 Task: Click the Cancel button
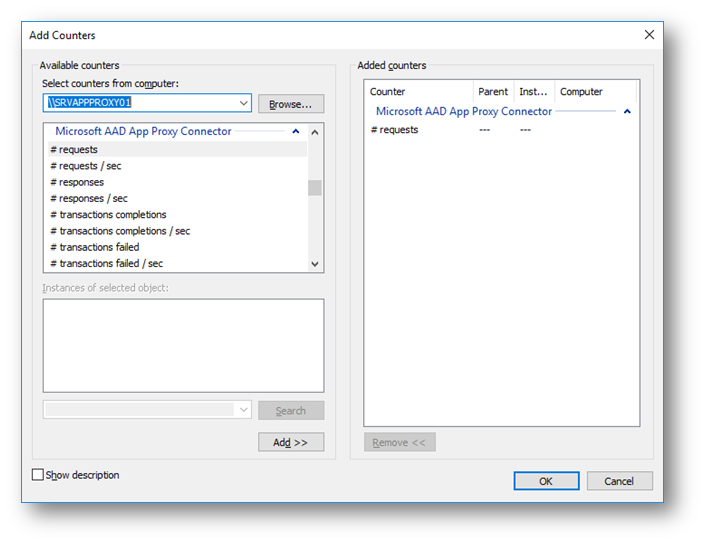[619, 481]
